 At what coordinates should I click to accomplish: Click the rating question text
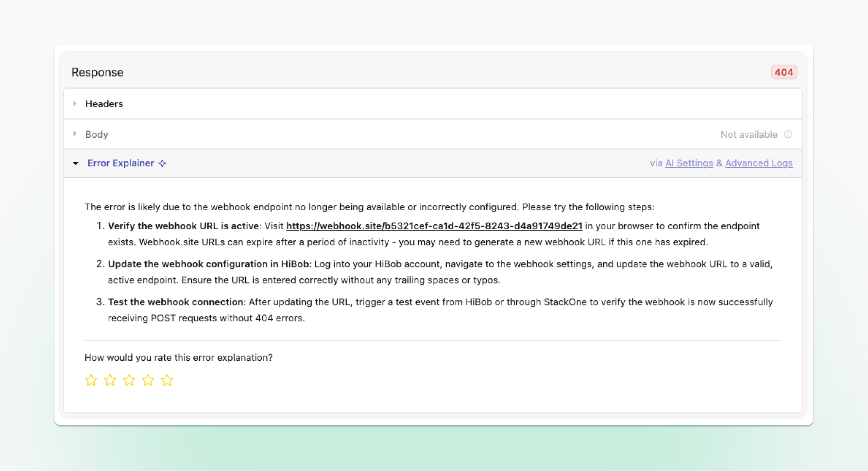coord(178,357)
